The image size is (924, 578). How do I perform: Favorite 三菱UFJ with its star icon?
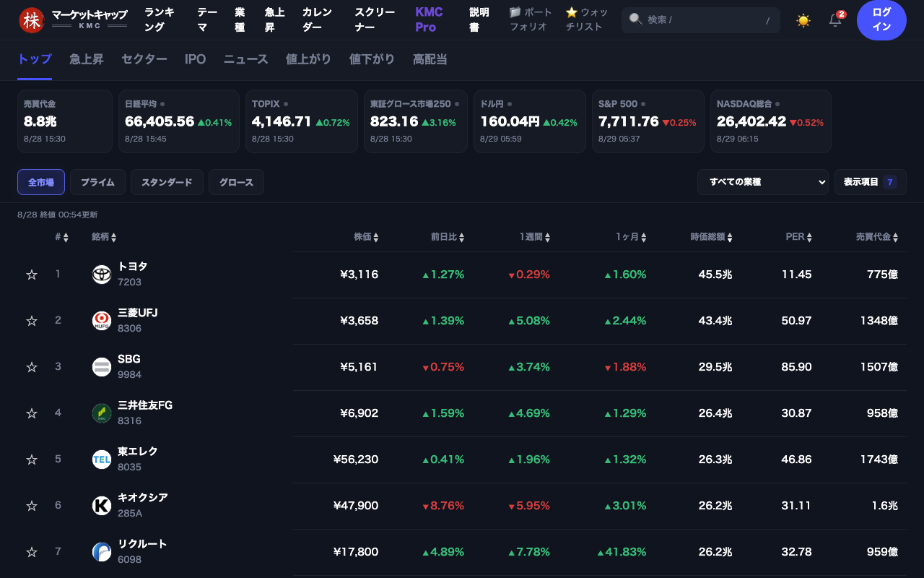pyautogui.click(x=32, y=321)
